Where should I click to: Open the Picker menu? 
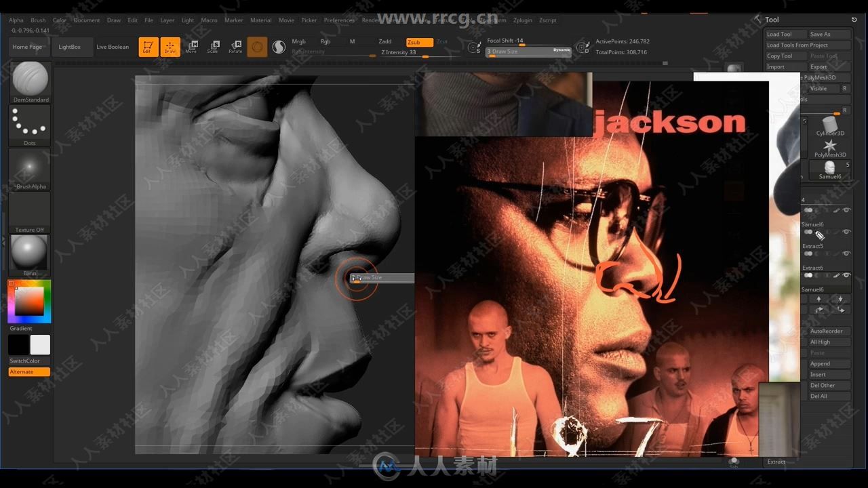tap(309, 20)
